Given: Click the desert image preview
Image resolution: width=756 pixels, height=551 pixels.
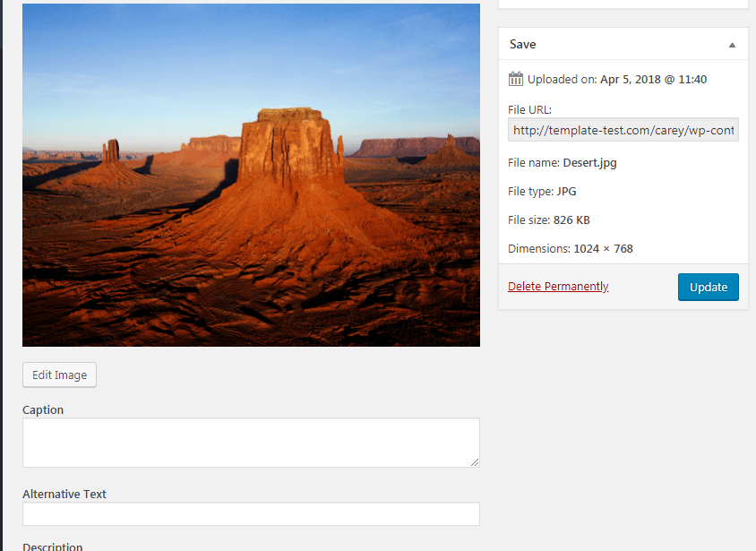Looking at the screenshot, I should pyautogui.click(x=251, y=175).
